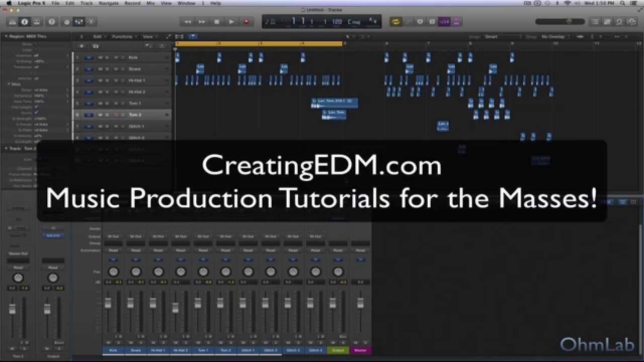The height and width of the screenshot is (362, 644).
Task: Open the Navigate menu
Action: (109, 3)
